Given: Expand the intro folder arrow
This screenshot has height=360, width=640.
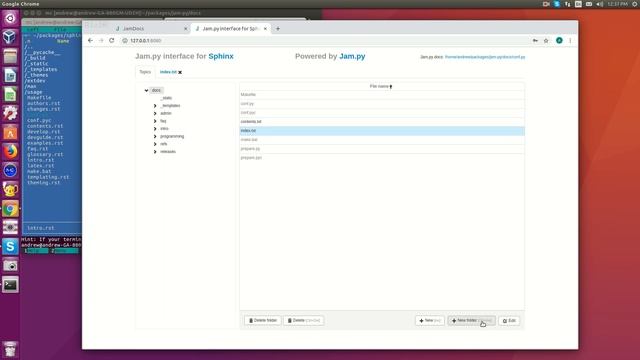Looking at the screenshot, I should [155, 129].
